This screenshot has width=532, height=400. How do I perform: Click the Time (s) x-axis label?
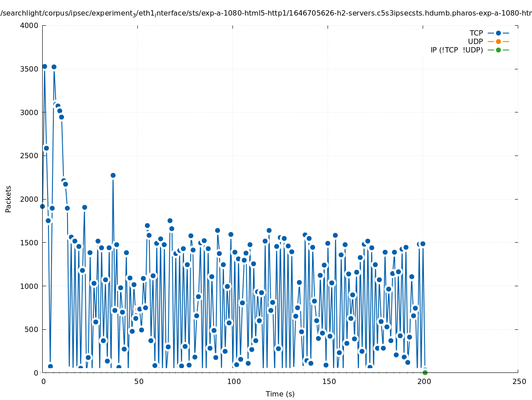pos(280,394)
